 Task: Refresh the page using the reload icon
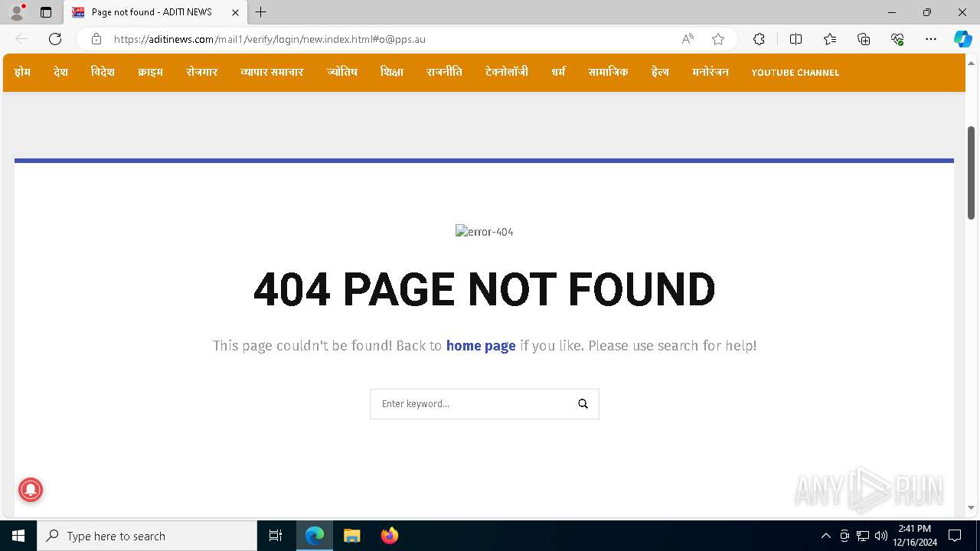tap(55, 39)
